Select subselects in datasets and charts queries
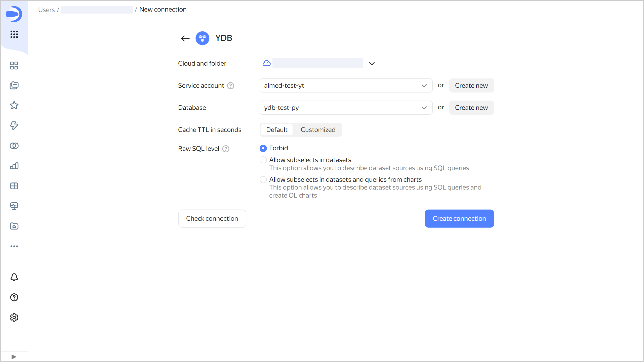644x362 pixels. point(263,179)
